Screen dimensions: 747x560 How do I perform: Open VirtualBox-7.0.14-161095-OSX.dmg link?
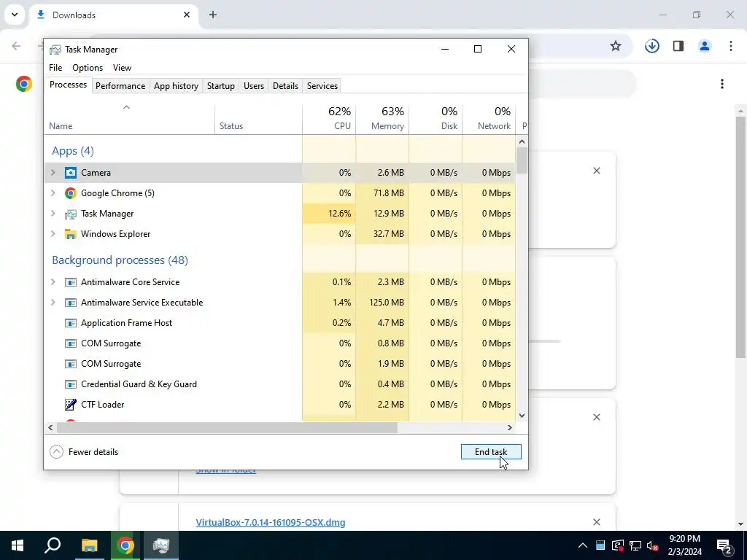point(270,522)
